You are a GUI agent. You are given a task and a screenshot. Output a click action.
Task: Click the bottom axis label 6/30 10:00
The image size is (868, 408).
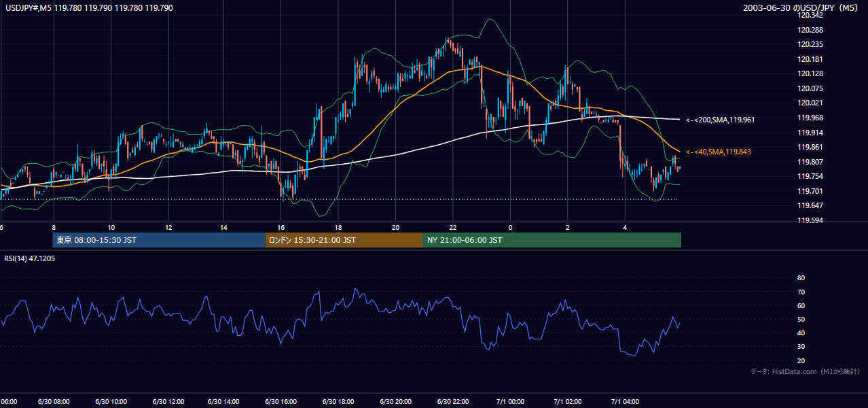pyautogui.click(x=111, y=402)
